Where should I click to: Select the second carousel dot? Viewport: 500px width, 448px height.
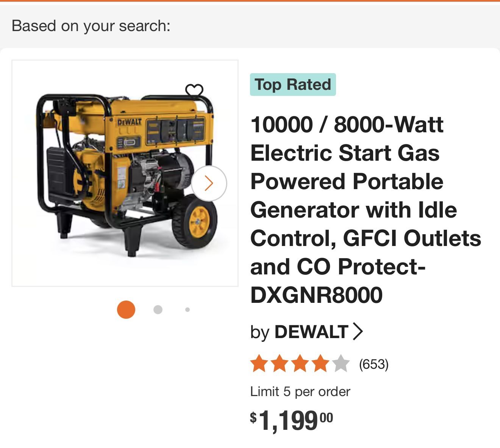(x=157, y=310)
